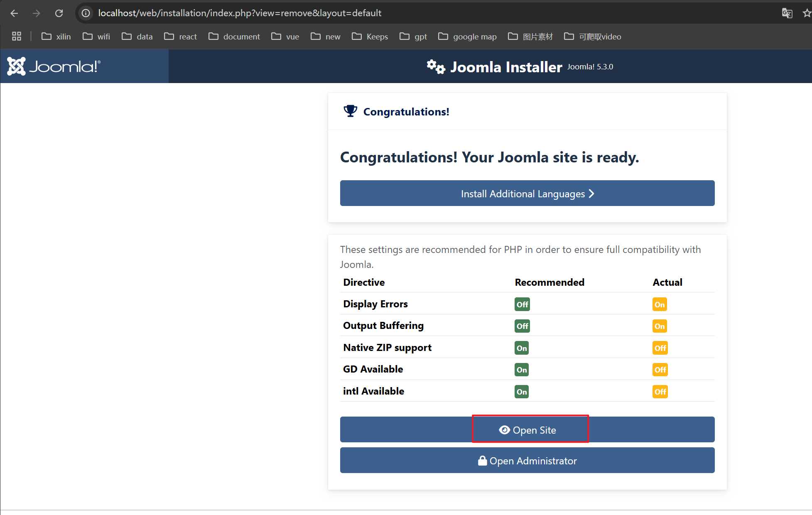Screen dimensions: 812x515
Task: Open the document bookmarks folder
Action: coord(234,37)
